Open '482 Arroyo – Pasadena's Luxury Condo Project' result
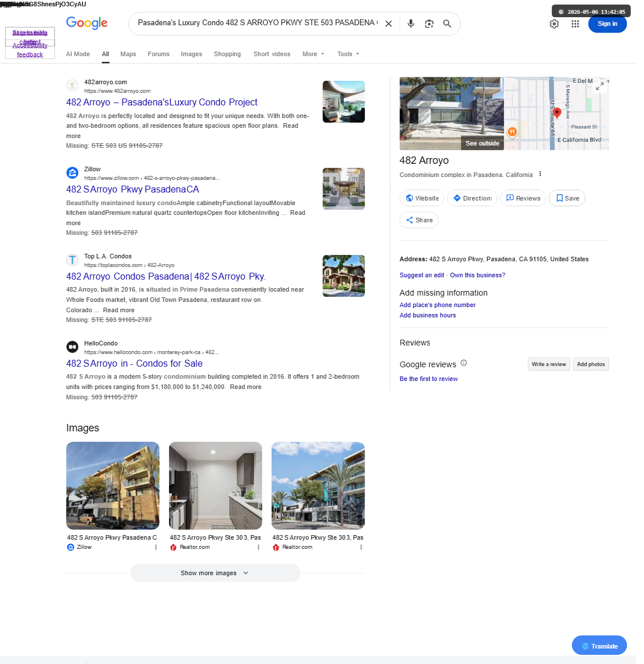Screen dimensions: 644x664 162,102
